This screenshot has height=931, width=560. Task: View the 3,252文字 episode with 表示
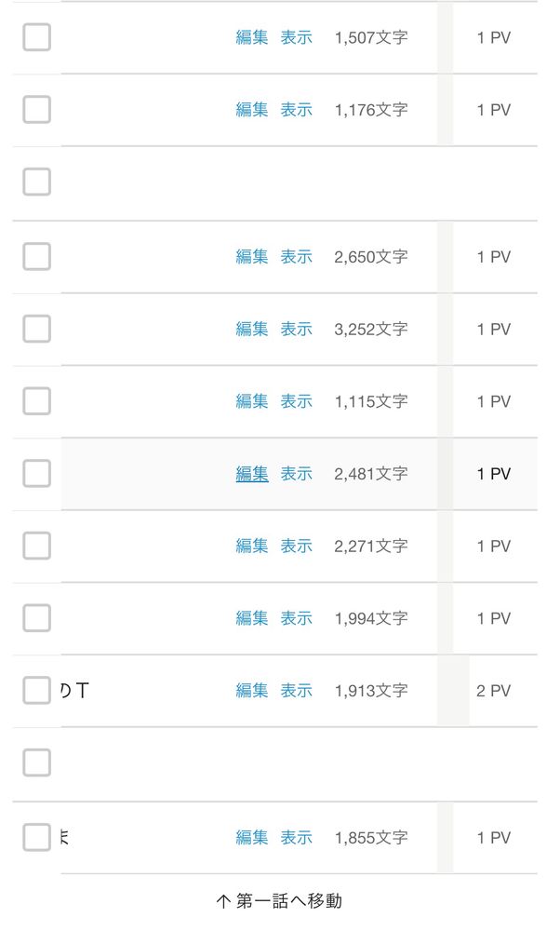pos(297,329)
